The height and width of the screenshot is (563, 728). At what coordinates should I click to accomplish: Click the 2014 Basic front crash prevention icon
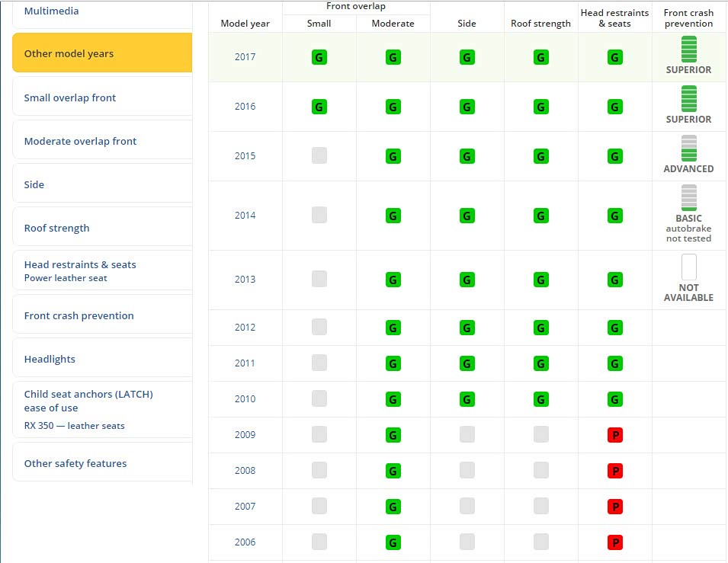(688, 198)
